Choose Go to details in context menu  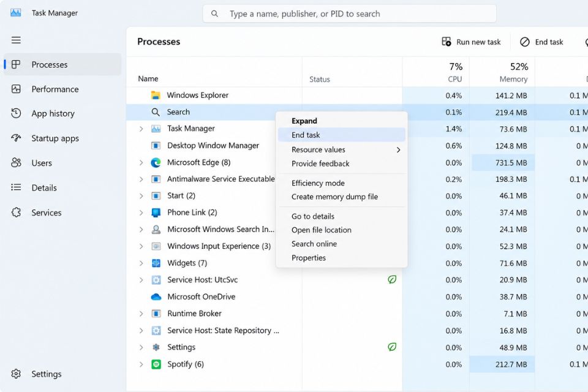coord(342,216)
